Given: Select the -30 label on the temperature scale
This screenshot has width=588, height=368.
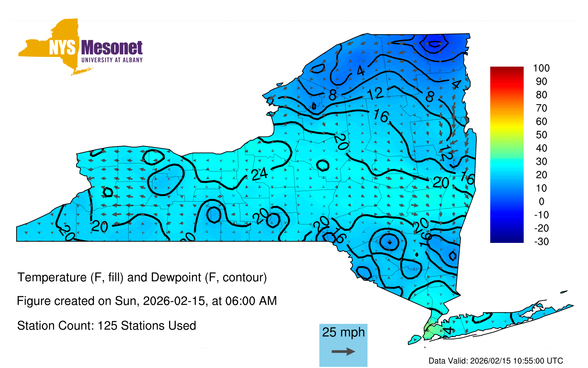Looking at the screenshot, I should coord(541,241).
